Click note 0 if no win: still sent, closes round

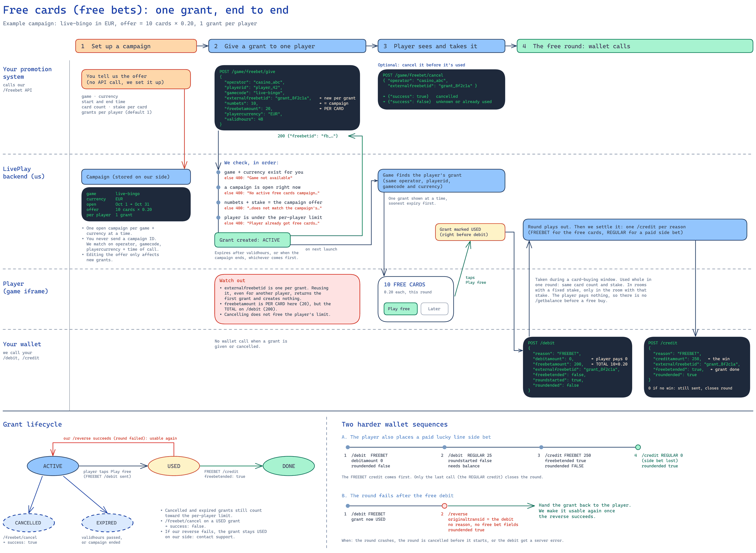[690, 388]
